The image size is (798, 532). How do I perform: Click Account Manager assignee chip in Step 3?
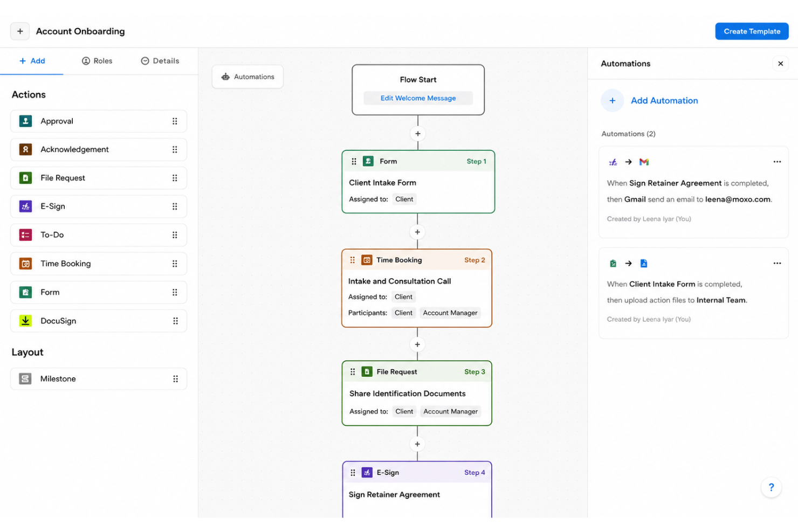[x=450, y=411]
